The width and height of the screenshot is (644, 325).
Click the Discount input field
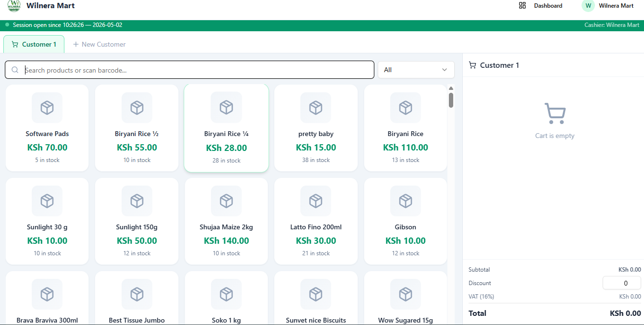coord(622,283)
